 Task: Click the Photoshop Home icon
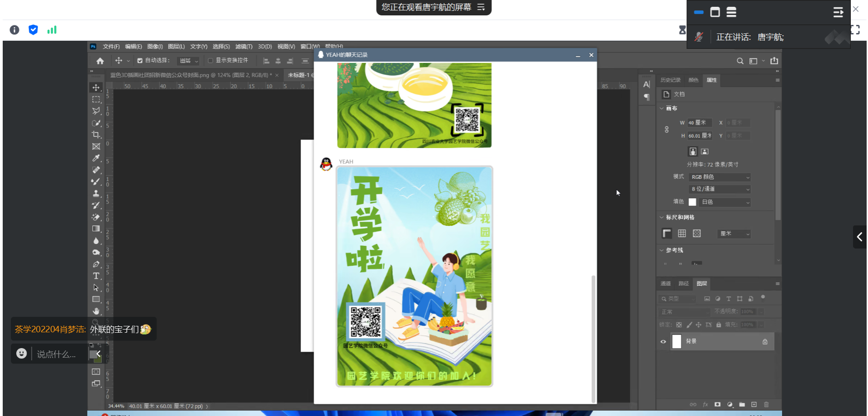[100, 61]
